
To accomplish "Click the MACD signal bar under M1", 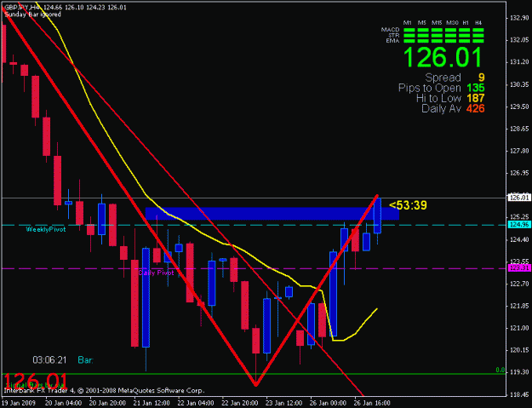I will (409, 30).
